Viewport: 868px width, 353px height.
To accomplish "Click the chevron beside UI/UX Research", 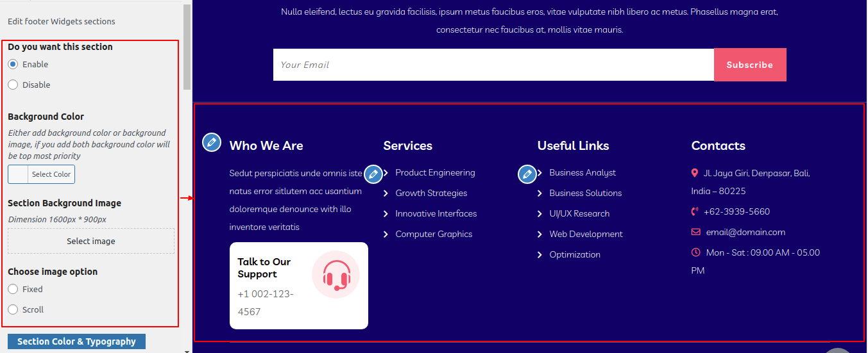I will pyautogui.click(x=540, y=214).
